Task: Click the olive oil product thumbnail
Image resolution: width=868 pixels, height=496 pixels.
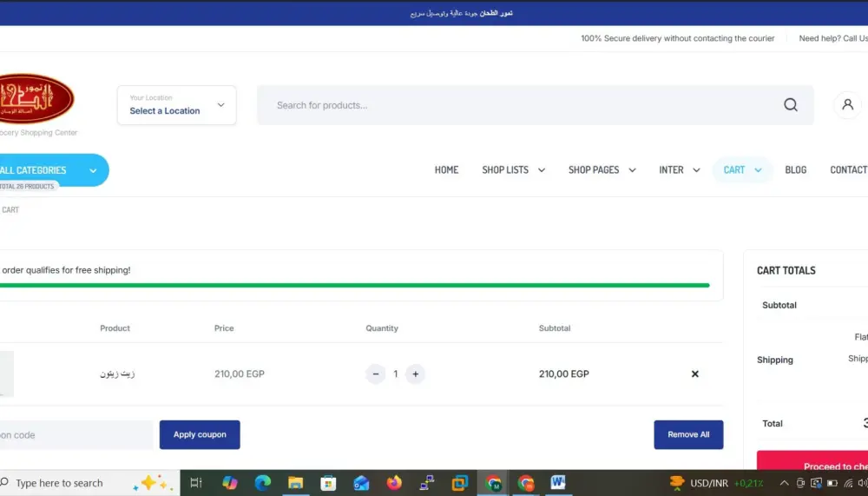Action: point(7,374)
